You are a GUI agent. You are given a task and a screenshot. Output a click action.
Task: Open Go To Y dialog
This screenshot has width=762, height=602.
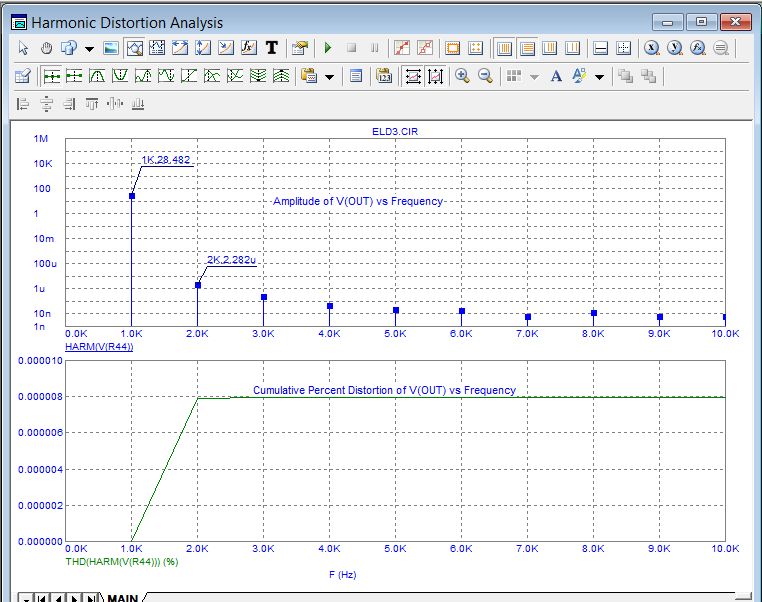[x=675, y=48]
